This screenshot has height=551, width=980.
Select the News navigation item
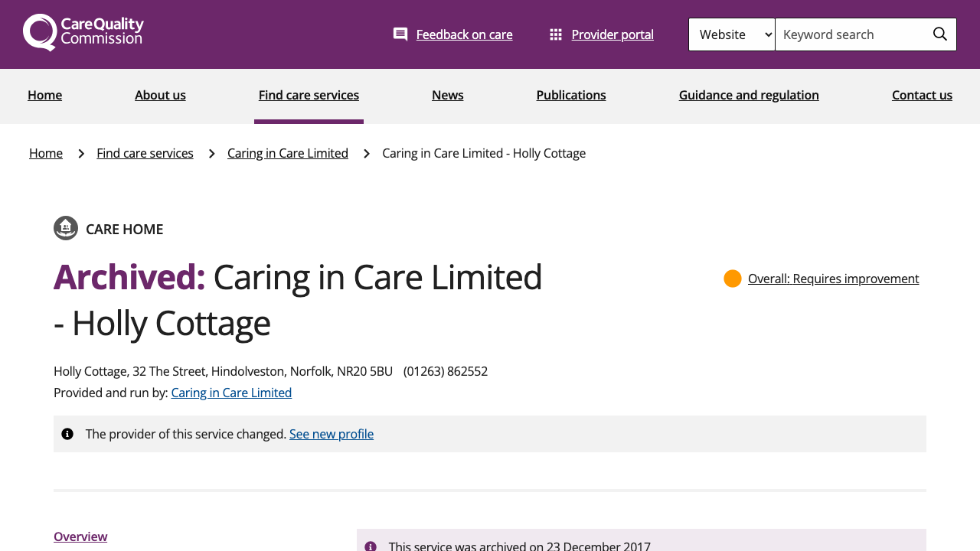coord(447,95)
